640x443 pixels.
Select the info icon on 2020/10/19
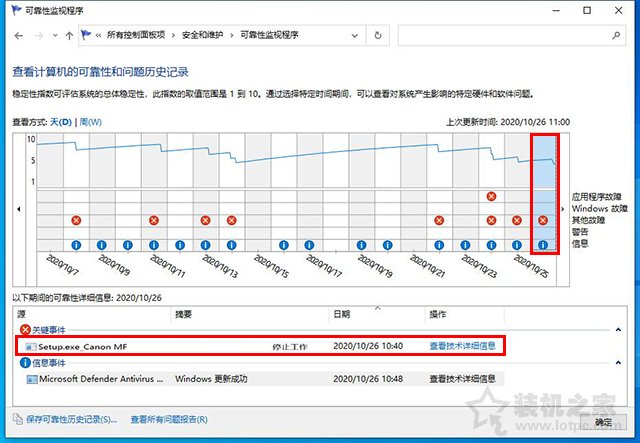(361, 245)
